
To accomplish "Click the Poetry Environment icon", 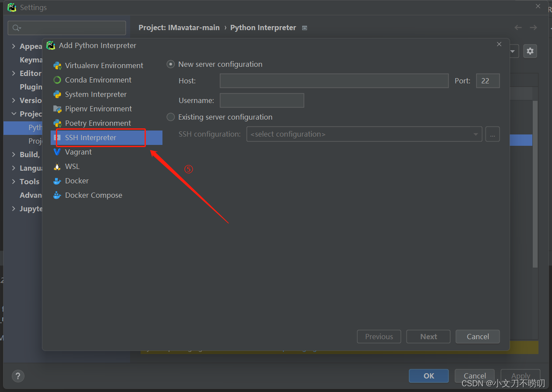I will click(x=57, y=123).
